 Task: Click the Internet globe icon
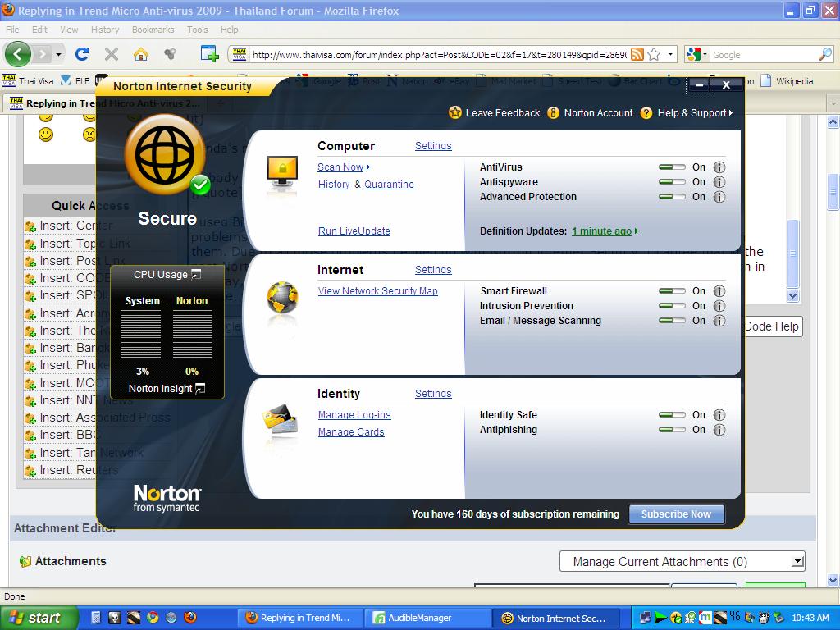pyautogui.click(x=282, y=297)
